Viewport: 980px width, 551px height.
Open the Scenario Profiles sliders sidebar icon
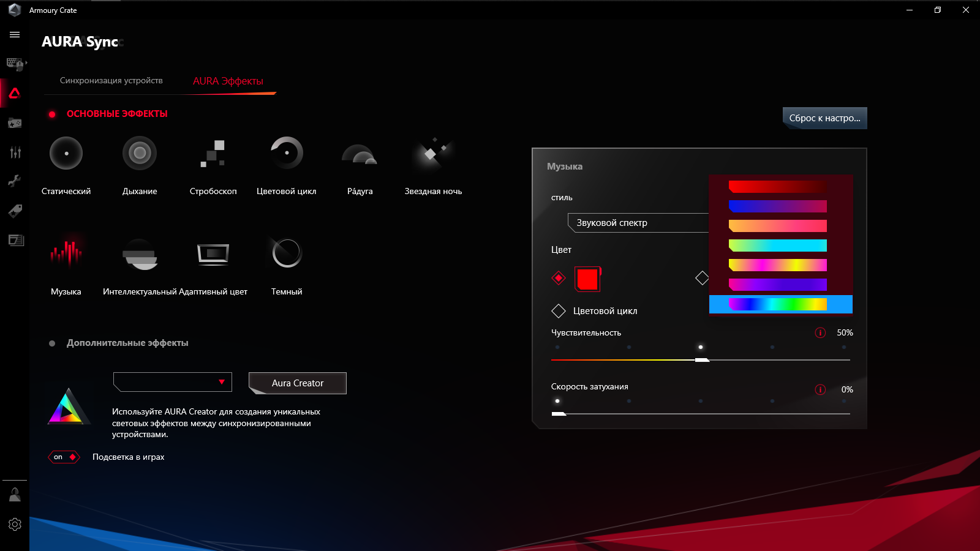point(15,152)
